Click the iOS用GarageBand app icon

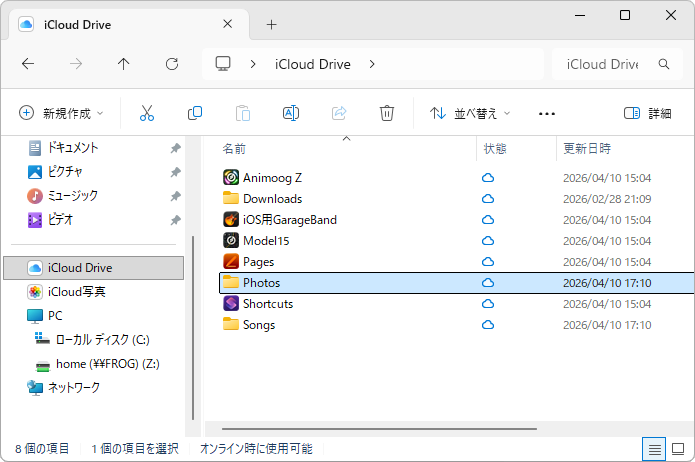pos(231,219)
